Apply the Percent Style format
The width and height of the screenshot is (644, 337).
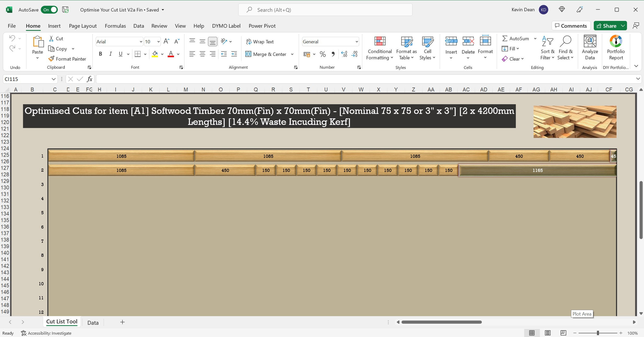pyautogui.click(x=322, y=54)
